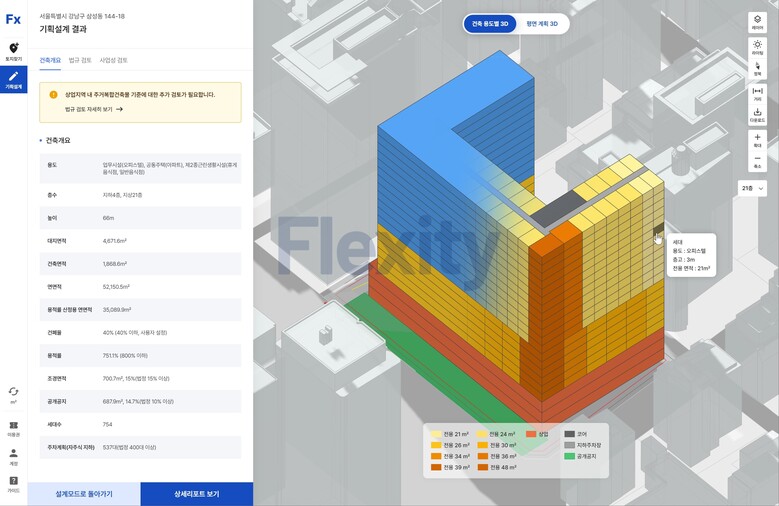The width and height of the screenshot is (779, 506).
Task: Click the 전용 26 m² legend swatch
Action: (x=436, y=445)
